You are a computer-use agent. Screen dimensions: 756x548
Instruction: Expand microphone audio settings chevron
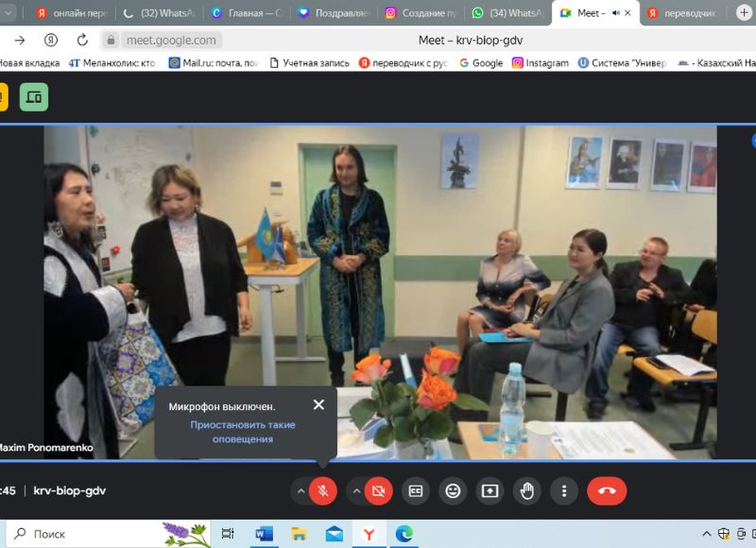301,491
